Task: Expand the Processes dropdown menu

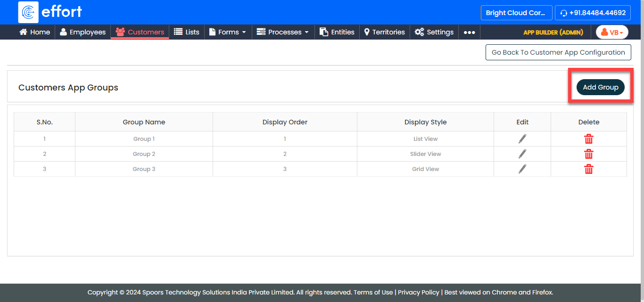Action: (x=282, y=32)
